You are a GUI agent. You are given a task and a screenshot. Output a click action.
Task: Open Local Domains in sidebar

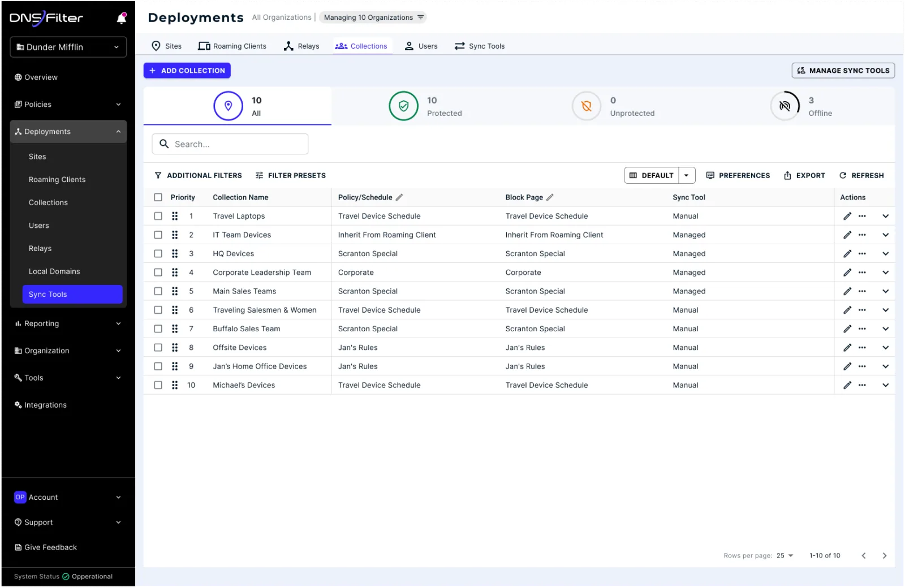pos(54,271)
